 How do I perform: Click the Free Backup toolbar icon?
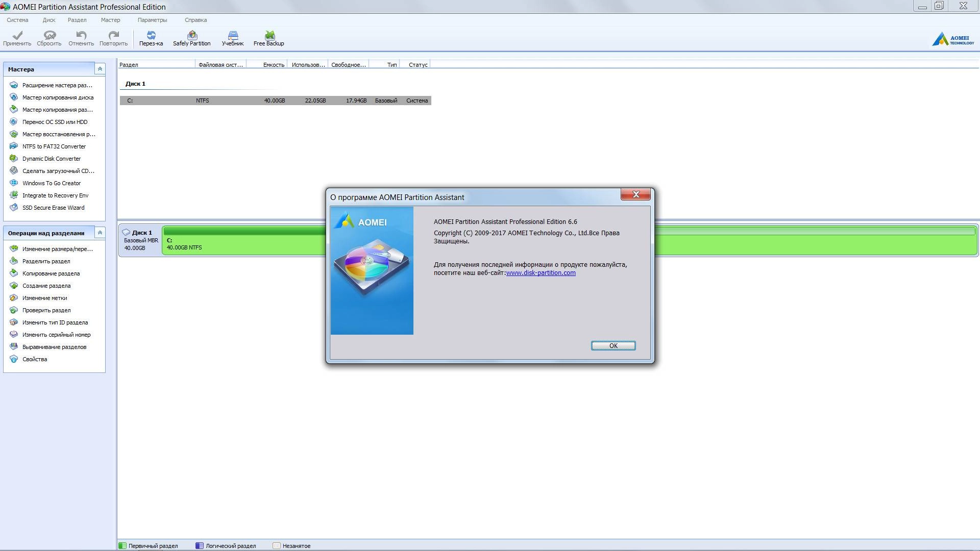coord(269,35)
